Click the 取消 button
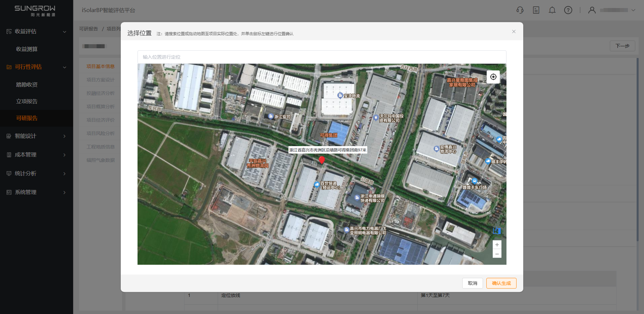Screen dimensions: 644x314 click(x=473, y=283)
